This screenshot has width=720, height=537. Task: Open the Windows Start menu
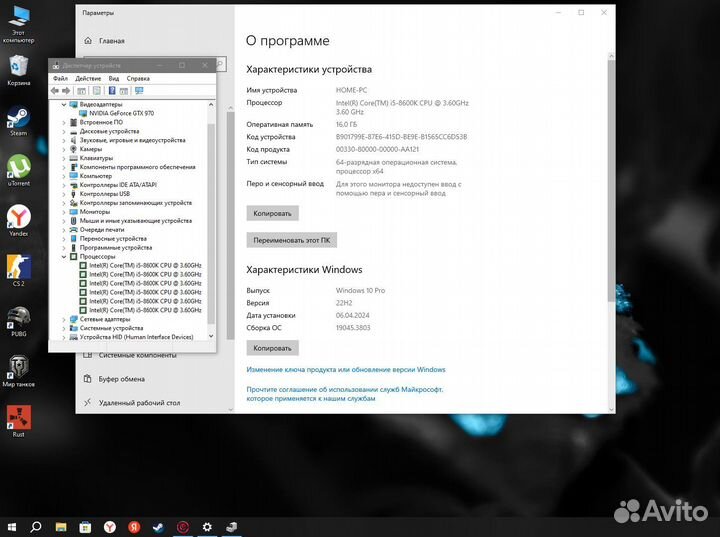coord(11,527)
